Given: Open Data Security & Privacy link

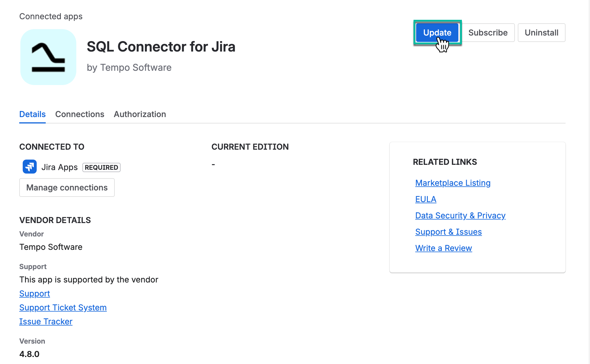Looking at the screenshot, I should [460, 215].
